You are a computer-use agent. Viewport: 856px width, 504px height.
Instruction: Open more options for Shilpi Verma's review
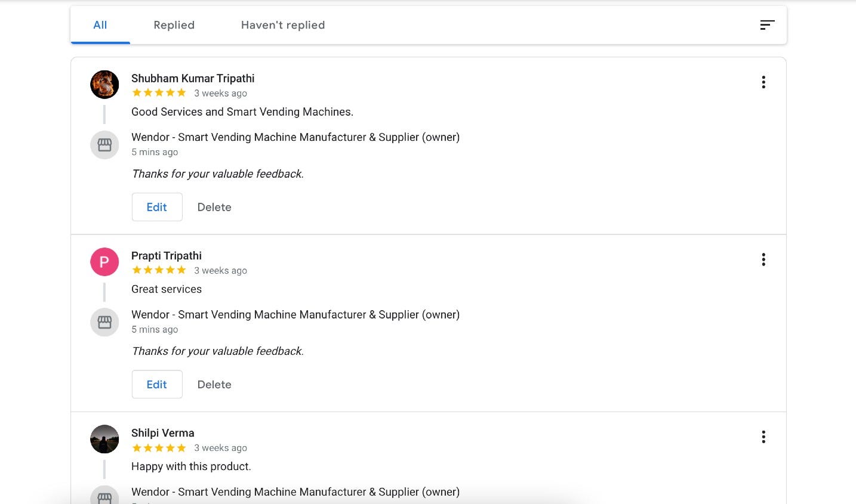763,437
